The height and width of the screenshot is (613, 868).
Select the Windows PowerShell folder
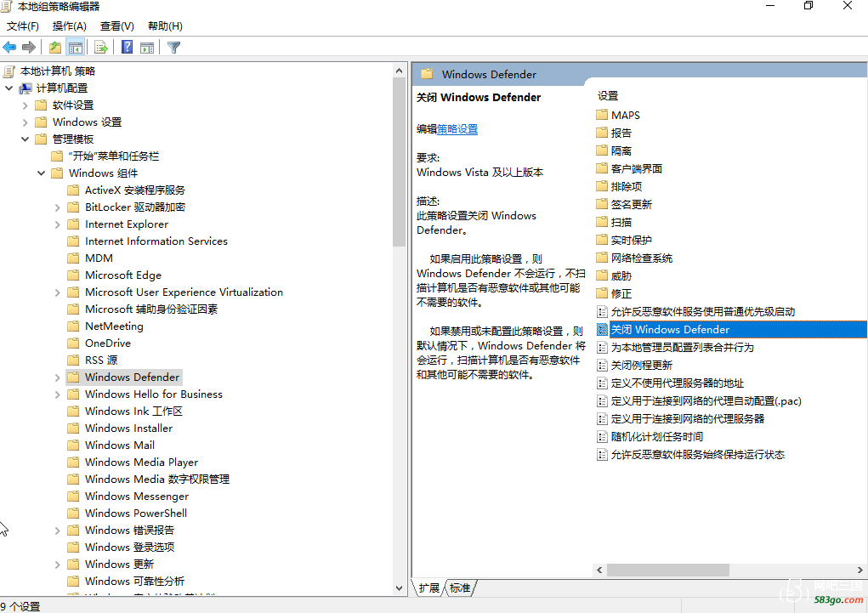(136, 513)
